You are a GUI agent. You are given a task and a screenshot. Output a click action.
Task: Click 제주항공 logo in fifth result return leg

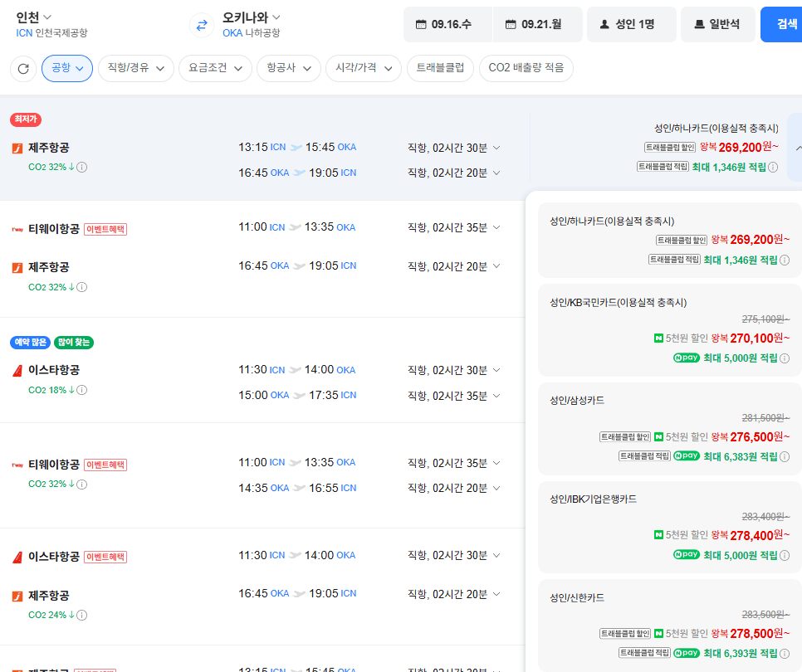(17, 596)
